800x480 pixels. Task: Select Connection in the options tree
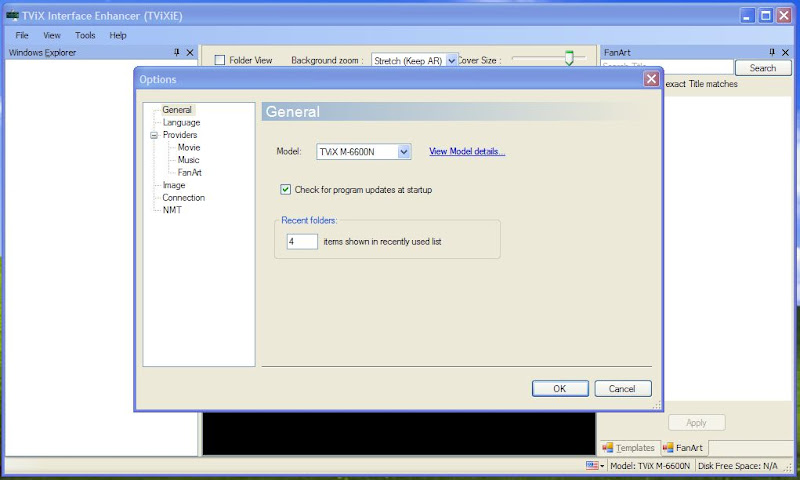183,197
